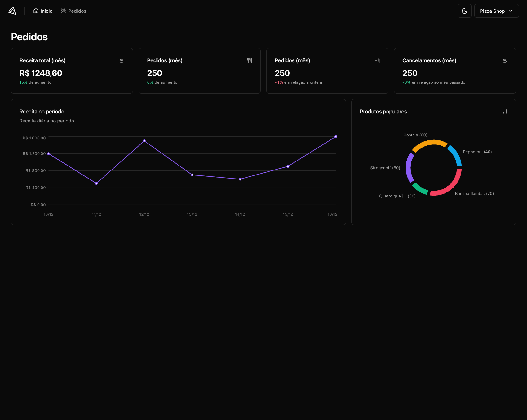Click 'Produtos populares' card title
The width and height of the screenshot is (527, 420).
pyautogui.click(x=383, y=112)
